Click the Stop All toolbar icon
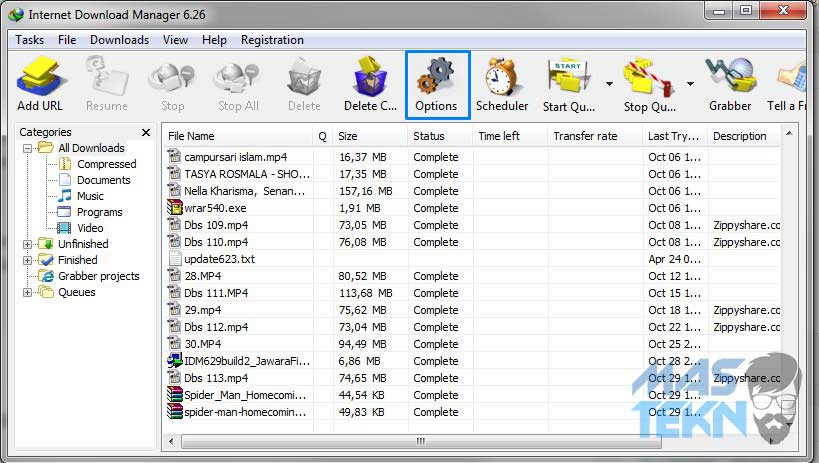Screen dimensions: 819x463 238,77
